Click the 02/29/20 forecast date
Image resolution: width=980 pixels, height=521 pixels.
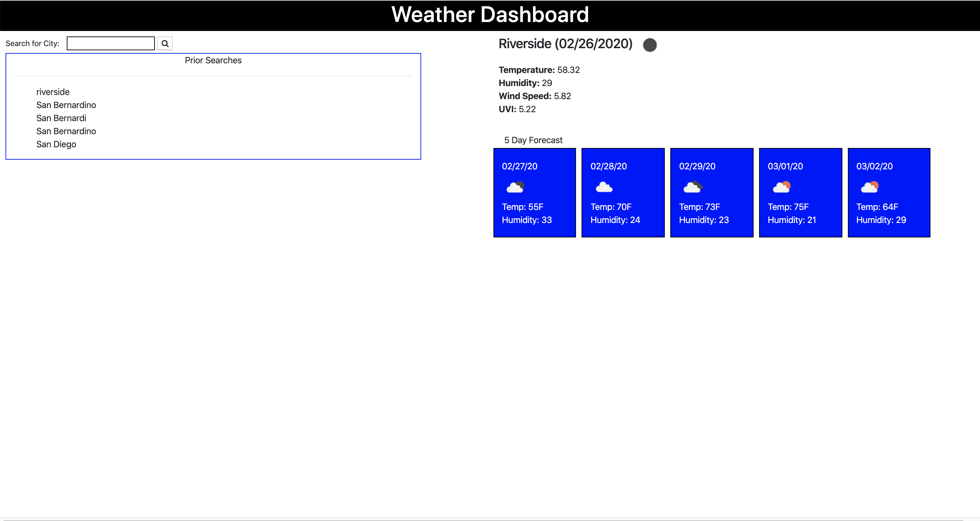697,166
